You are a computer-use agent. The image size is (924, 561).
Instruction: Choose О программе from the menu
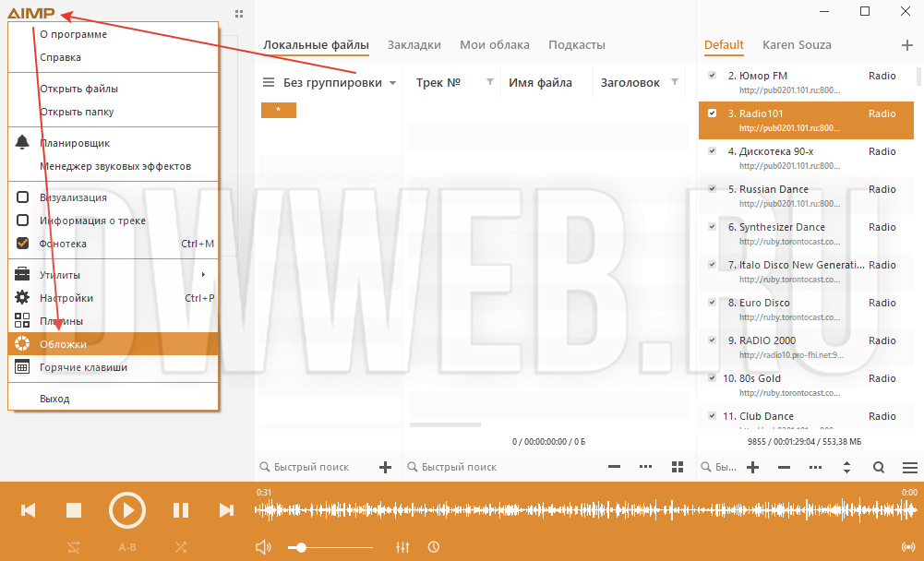pyautogui.click(x=114, y=34)
